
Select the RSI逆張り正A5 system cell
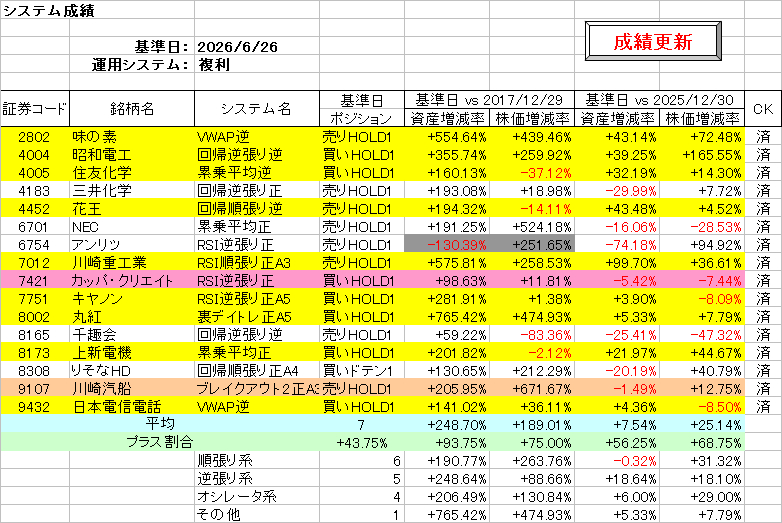(x=257, y=299)
